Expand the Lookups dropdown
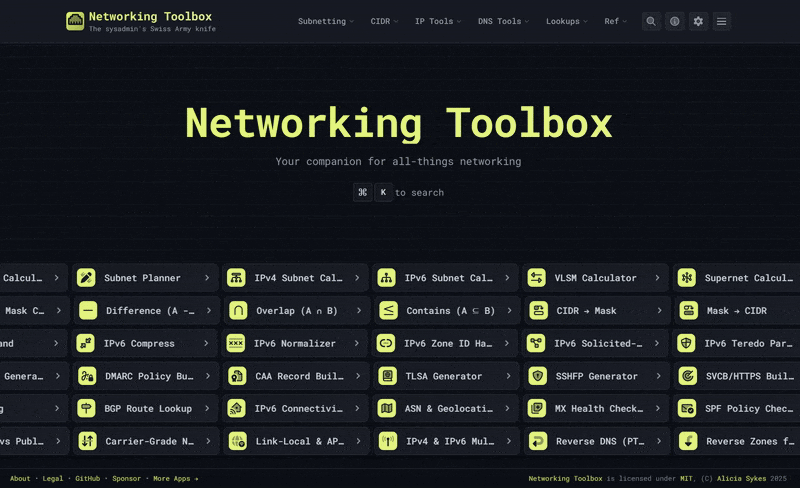 click(x=566, y=21)
